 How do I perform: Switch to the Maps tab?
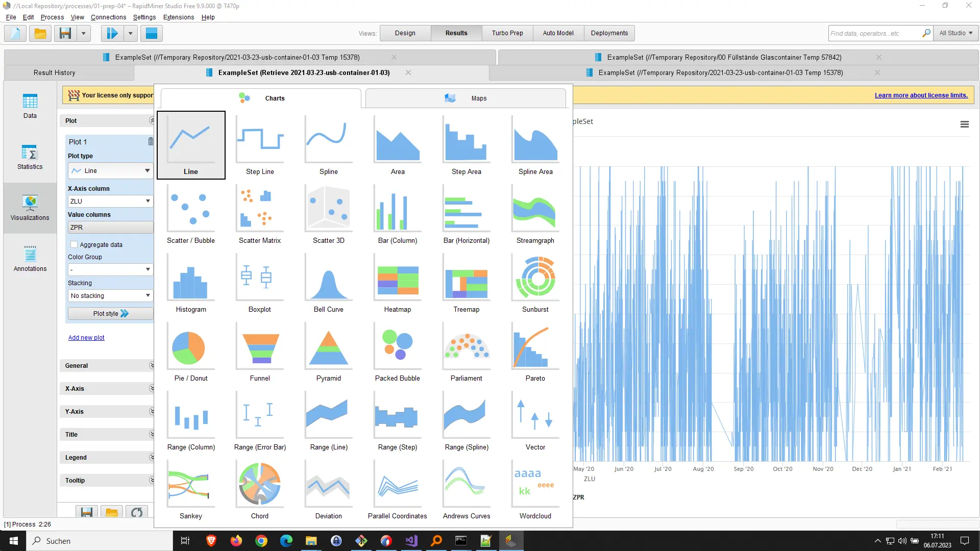[x=465, y=98]
